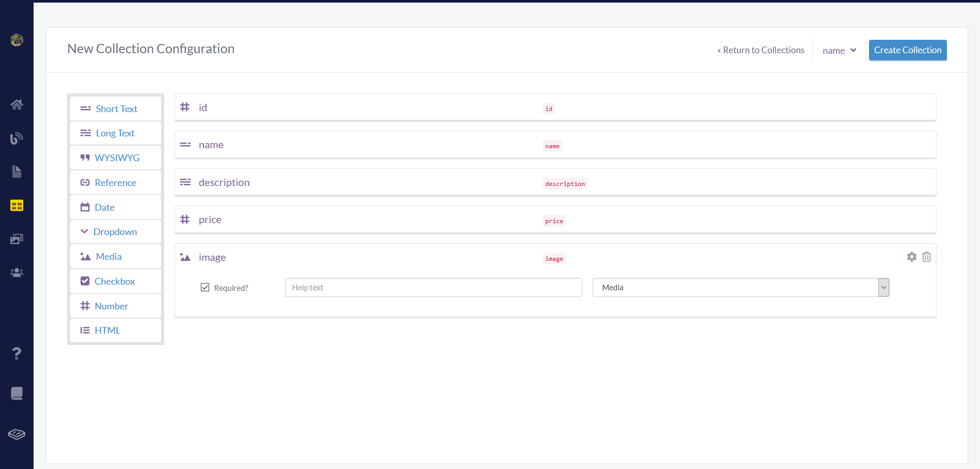Click the Help text input field
980x469 pixels.
click(x=433, y=287)
